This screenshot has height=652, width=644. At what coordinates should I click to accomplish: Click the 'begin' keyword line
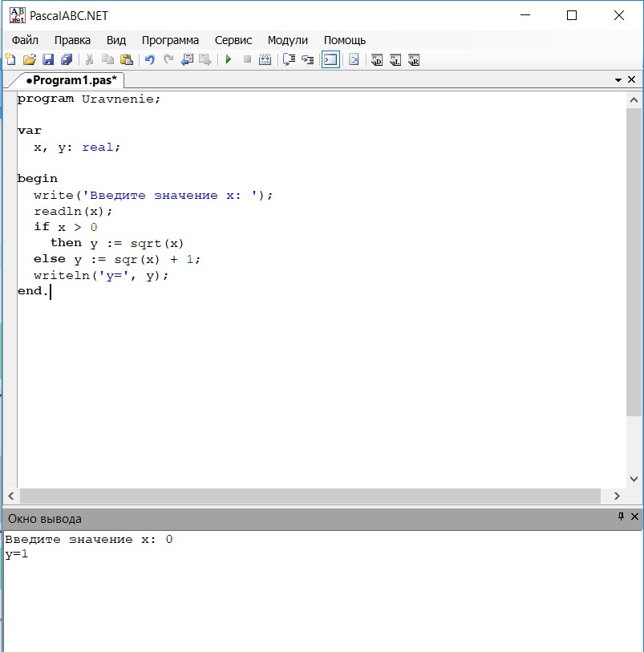tap(38, 179)
